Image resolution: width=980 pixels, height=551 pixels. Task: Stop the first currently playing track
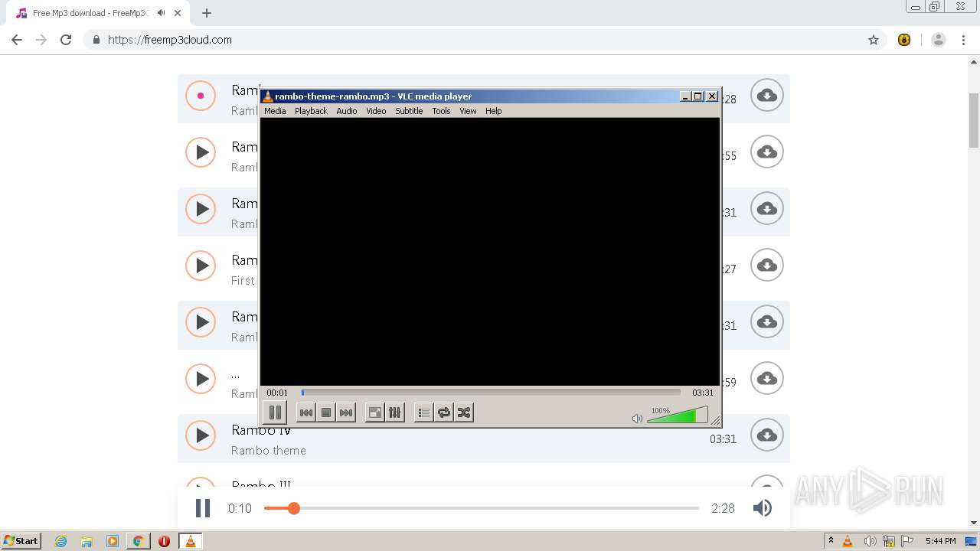(x=201, y=96)
